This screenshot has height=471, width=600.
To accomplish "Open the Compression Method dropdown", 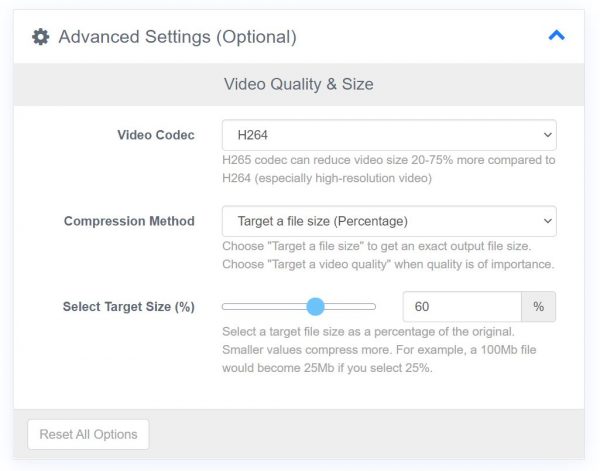I will click(389, 221).
